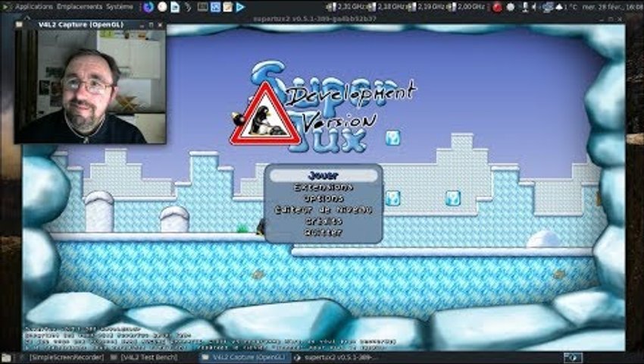Click the 2,31 GHz CPU frequency monitor
The height and width of the screenshot is (364, 644).
[345, 7]
